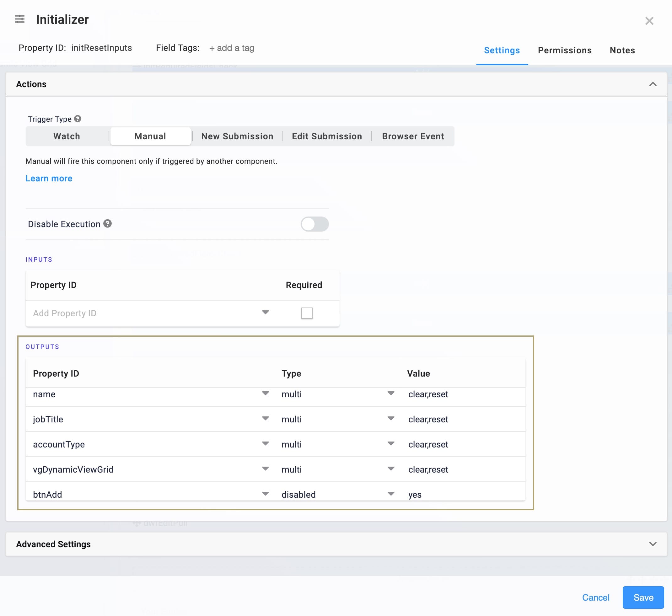This screenshot has height=616, width=672.
Task: Open Property ID dropdown for jobTitle row
Action: (x=265, y=418)
